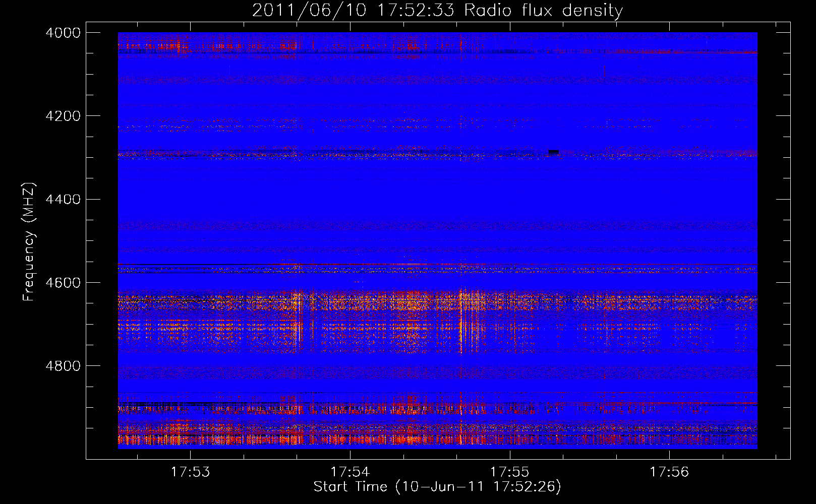The image size is (816, 504).
Task: Click the plot title '2011/06/10 17:52:33 Radio flux density'
Action: (x=437, y=10)
